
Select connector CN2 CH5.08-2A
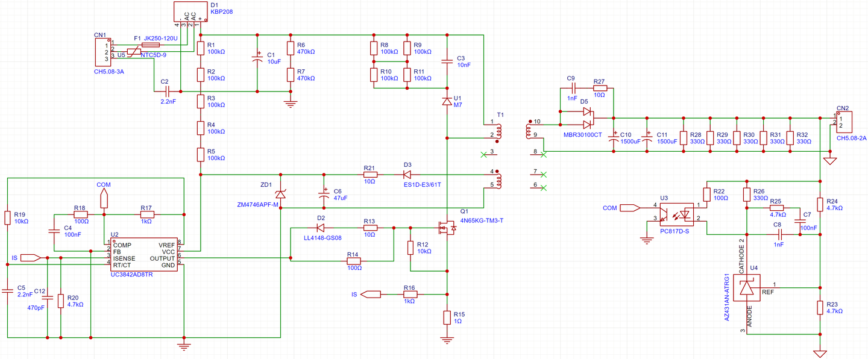pyautogui.click(x=844, y=122)
